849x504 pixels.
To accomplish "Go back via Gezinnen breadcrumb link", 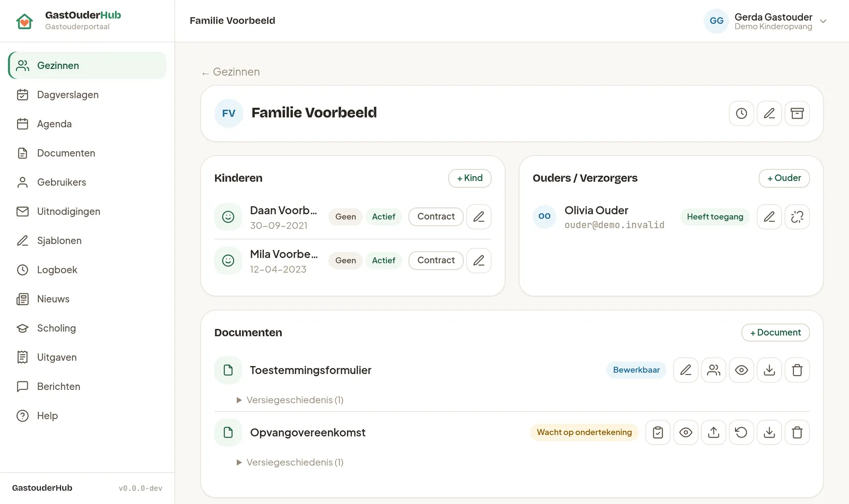I will [x=231, y=72].
